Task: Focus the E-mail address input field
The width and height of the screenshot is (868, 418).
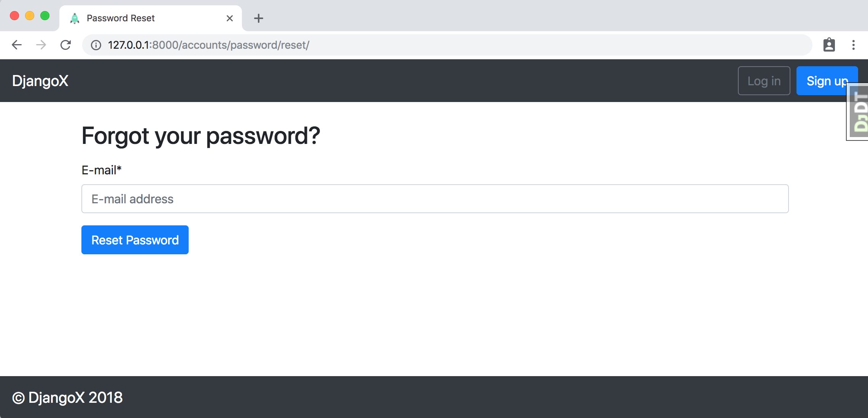Action: pyautogui.click(x=435, y=199)
